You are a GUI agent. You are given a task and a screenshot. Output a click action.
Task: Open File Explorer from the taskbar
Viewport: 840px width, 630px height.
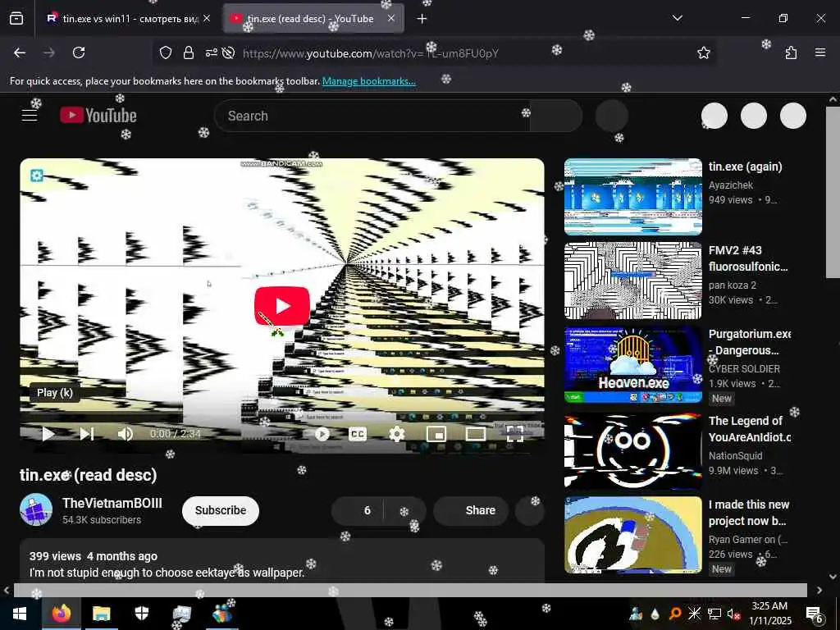coord(101,614)
